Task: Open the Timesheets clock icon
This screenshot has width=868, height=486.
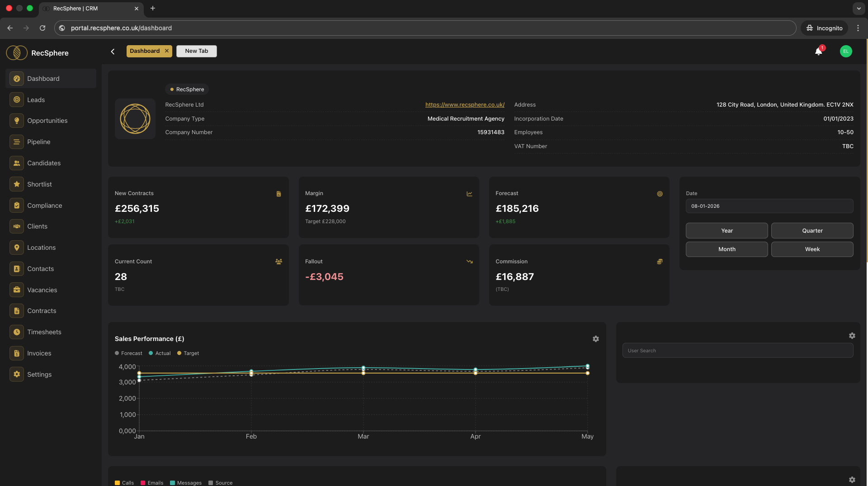Action: coord(17,332)
